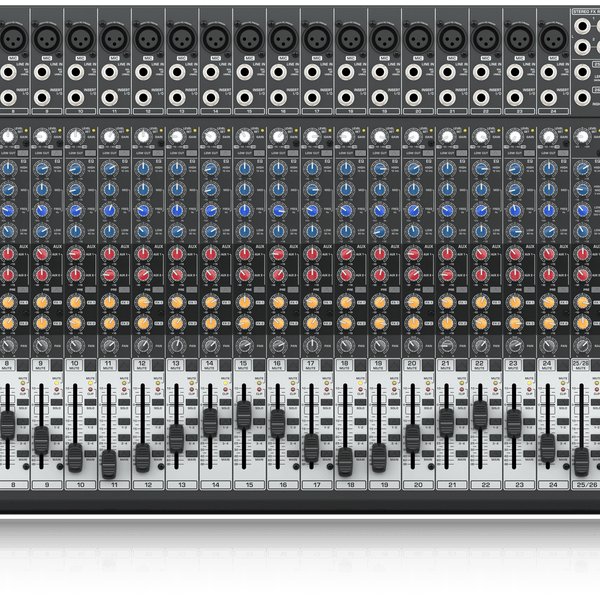The height and width of the screenshot is (600, 600).
Task: Click channel 10 white GAIN knob
Action: pos(76,136)
